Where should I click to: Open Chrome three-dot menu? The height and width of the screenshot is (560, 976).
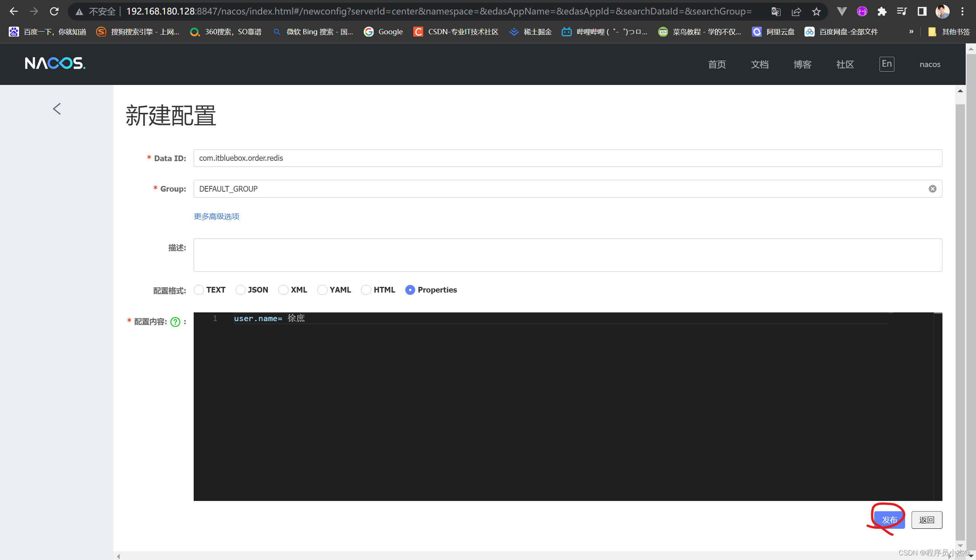(x=962, y=11)
